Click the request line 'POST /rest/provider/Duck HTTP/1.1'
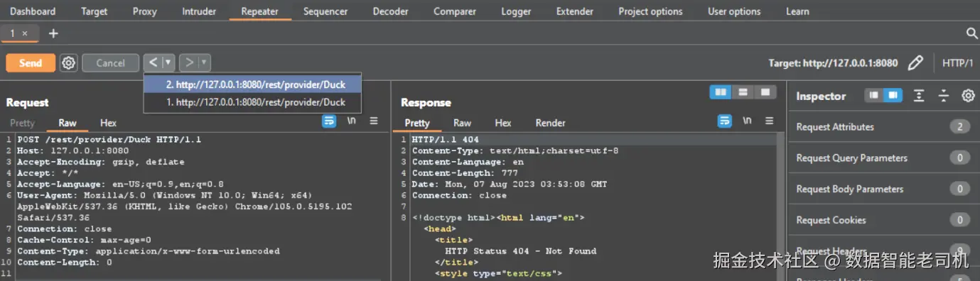The height and width of the screenshot is (281, 980). (109, 139)
